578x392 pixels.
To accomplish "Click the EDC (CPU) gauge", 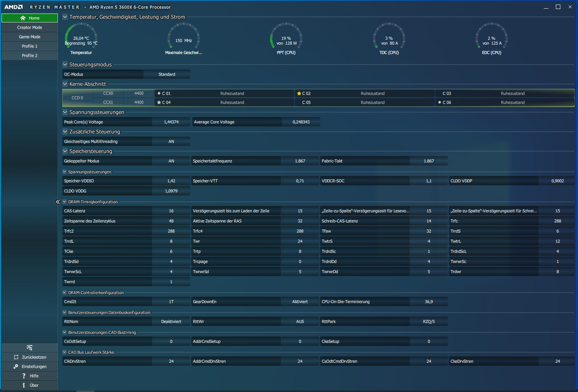I will click(x=492, y=36).
